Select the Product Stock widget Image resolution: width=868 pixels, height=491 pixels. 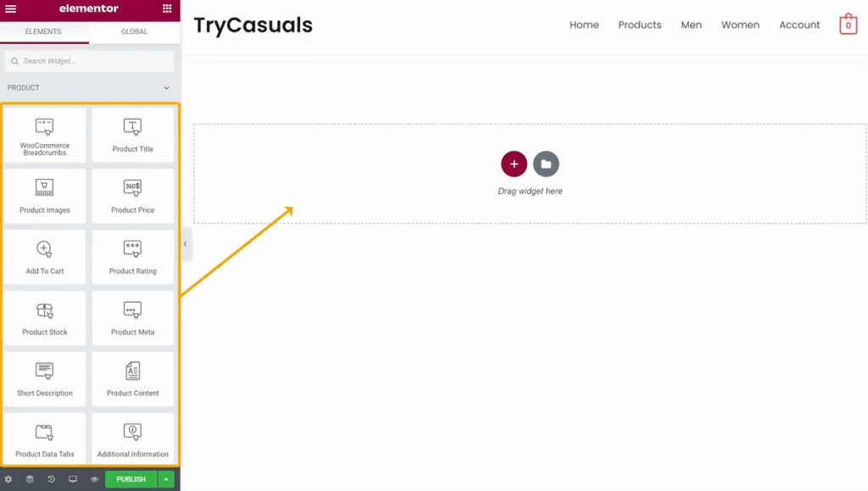pos(45,318)
